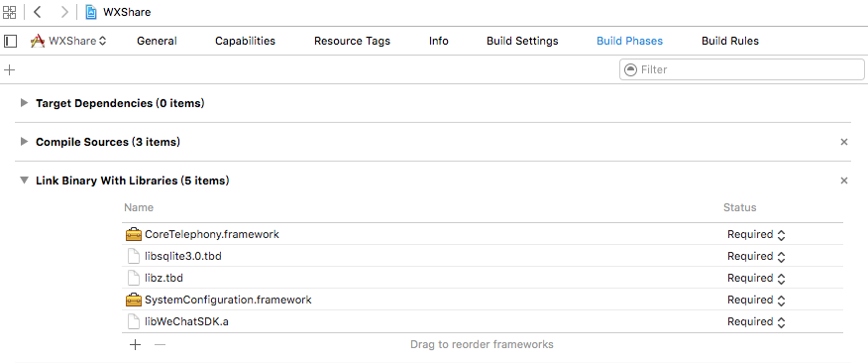
Task: Delete the Compile Sources phase with its X
Action: coord(843,142)
